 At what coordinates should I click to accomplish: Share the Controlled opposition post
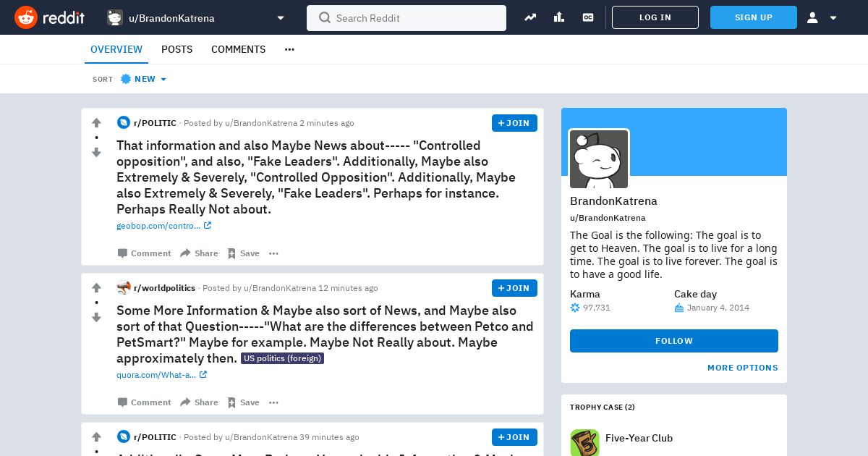click(199, 253)
